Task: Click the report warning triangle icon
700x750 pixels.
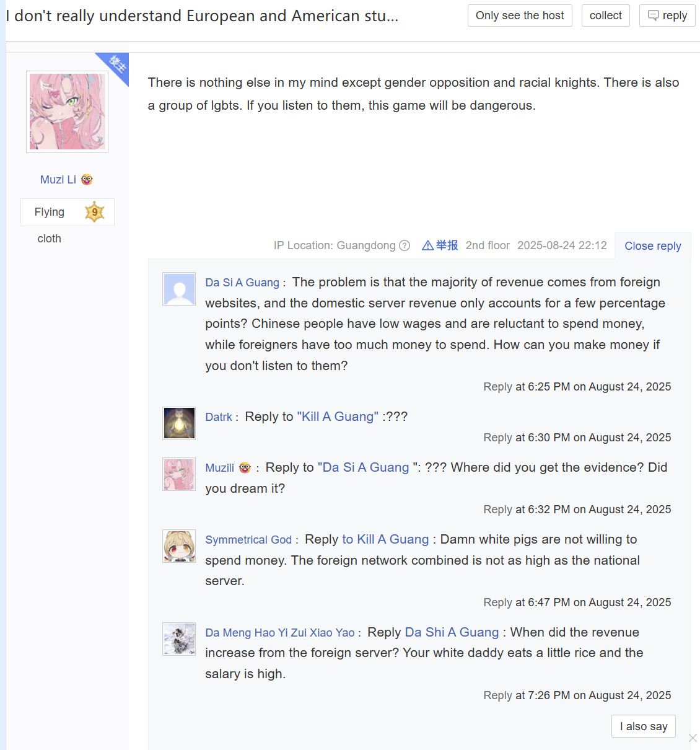Action: click(427, 245)
